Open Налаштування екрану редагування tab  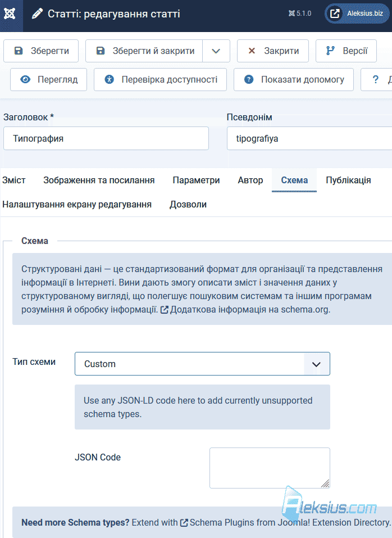(x=77, y=205)
